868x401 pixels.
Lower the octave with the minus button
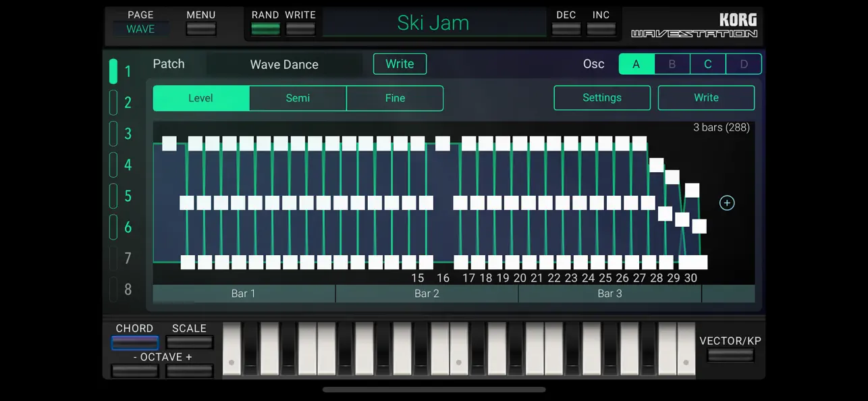(x=135, y=371)
